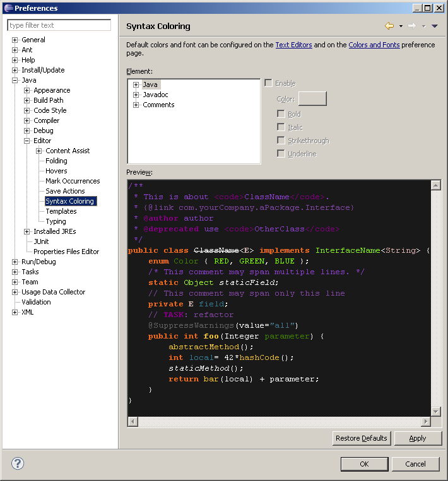Click the OK button
The height and width of the screenshot is (481, 448).
tap(364, 464)
